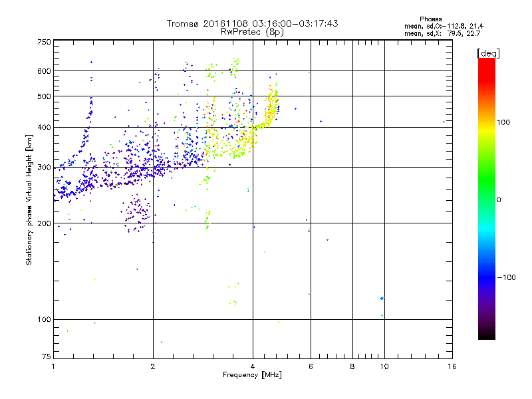Click the y-axis label '600'
Viewport: 532px width, 399px height.
click(x=44, y=71)
